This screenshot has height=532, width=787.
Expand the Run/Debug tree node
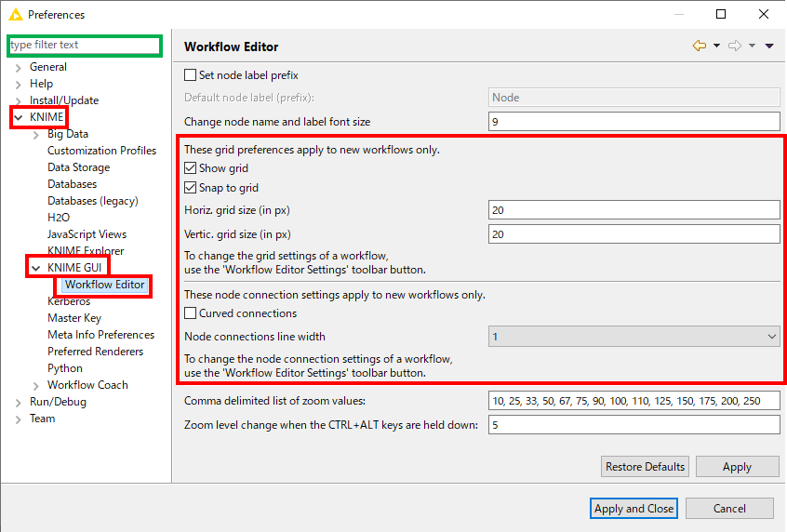pos(19,403)
